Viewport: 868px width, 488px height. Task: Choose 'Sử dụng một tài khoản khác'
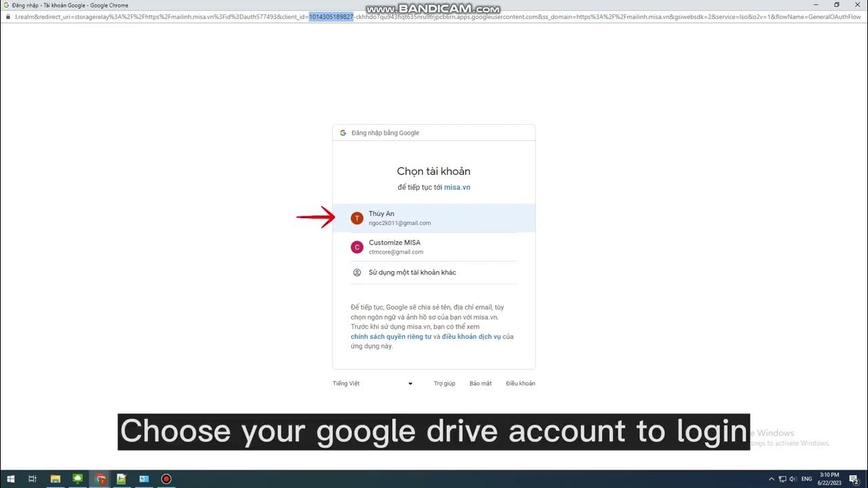434,272
